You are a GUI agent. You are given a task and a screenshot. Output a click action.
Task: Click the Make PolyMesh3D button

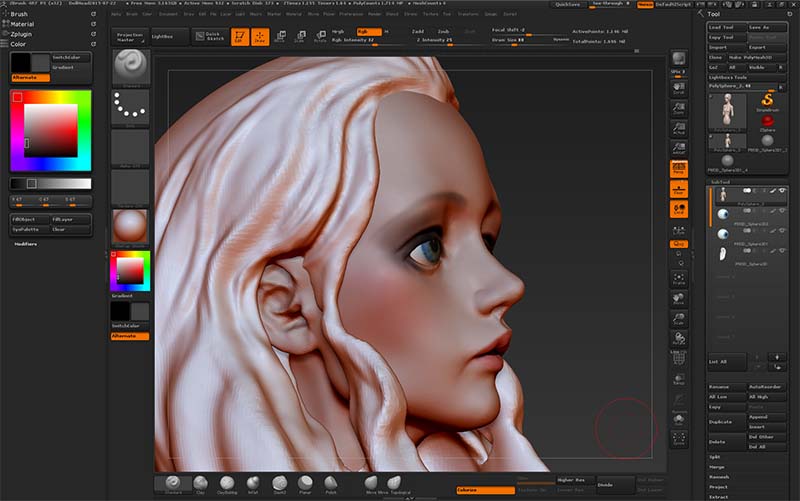[x=757, y=58]
